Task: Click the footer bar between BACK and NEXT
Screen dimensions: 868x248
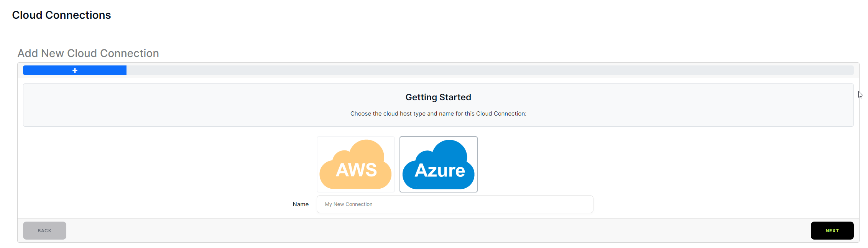Action: click(437, 231)
